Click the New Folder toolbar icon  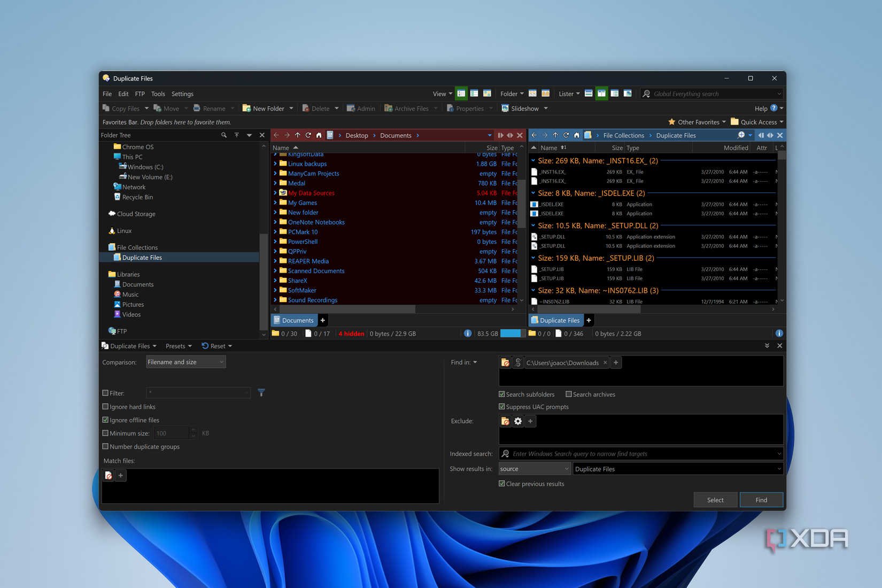click(247, 109)
